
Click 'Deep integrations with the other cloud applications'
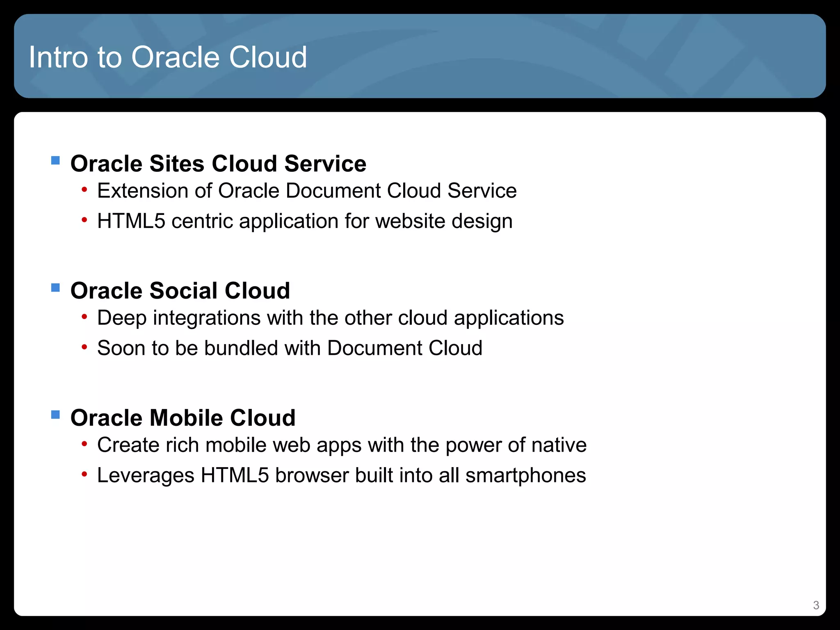tap(330, 318)
